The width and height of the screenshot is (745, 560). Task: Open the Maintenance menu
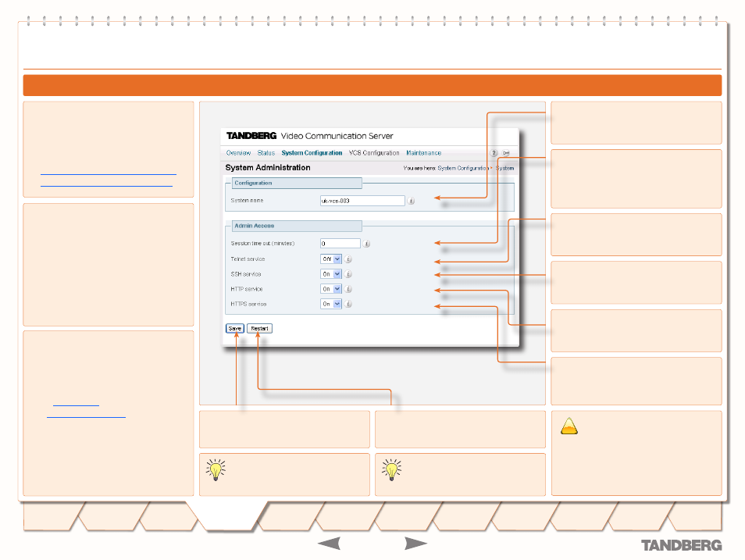[x=424, y=153]
